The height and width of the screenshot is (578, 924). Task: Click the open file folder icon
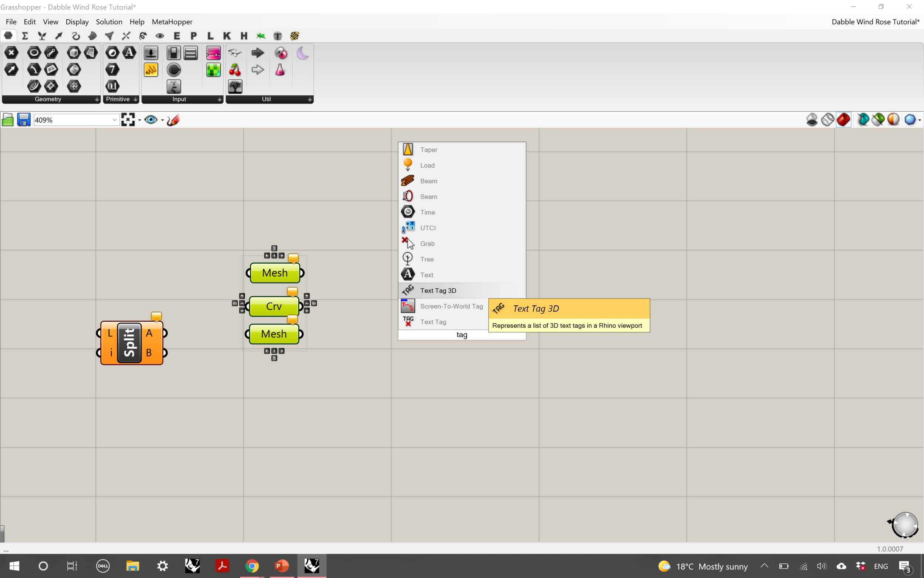[8, 120]
